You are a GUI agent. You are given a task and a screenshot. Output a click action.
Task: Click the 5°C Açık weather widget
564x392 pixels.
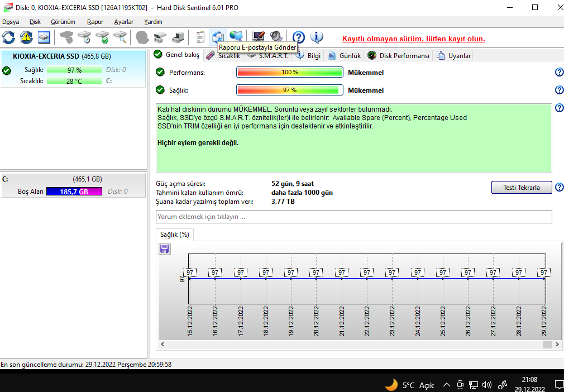[x=409, y=385]
